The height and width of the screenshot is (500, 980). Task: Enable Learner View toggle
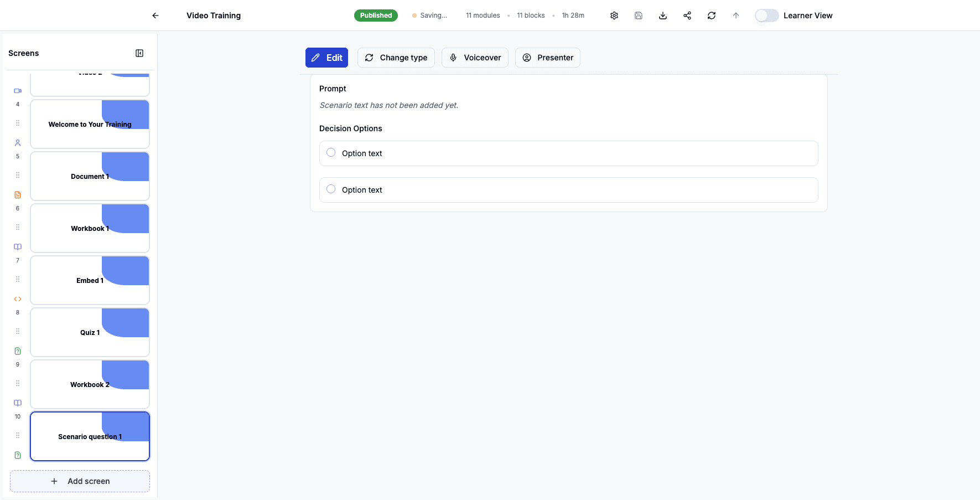[766, 16]
